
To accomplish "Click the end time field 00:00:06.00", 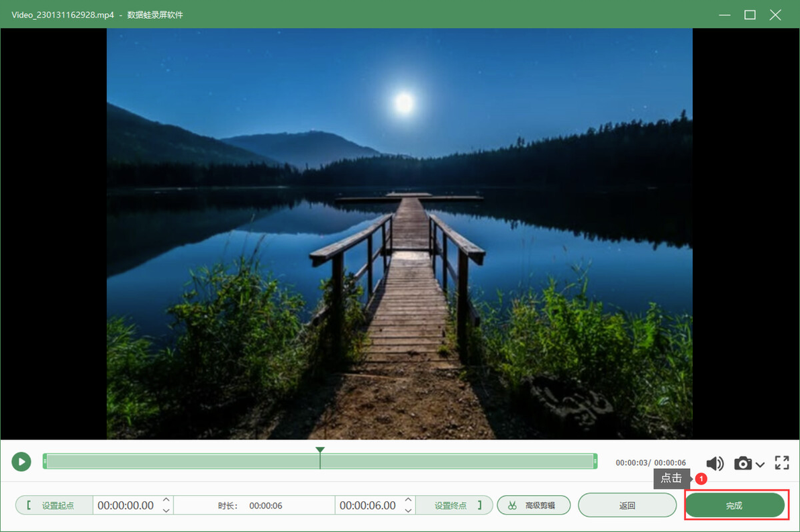I will (368, 505).
